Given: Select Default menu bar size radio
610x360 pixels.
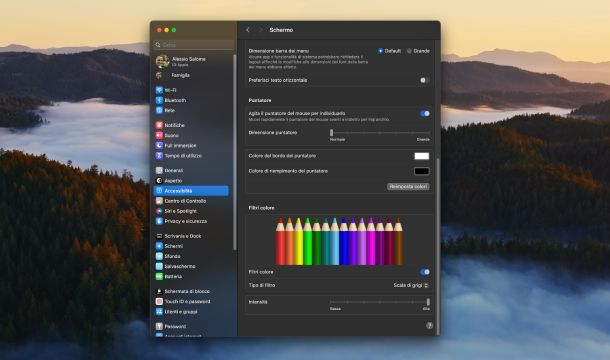Looking at the screenshot, I should (380, 51).
